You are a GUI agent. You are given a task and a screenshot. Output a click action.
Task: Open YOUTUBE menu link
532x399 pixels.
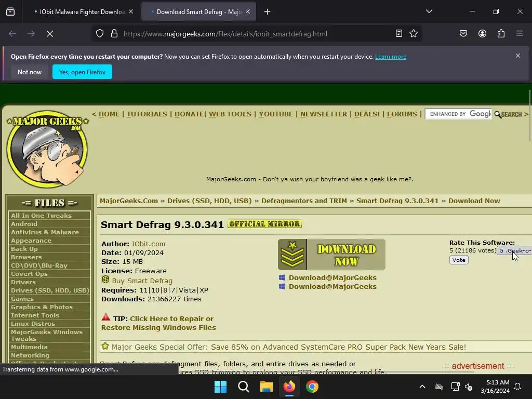[x=276, y=114]
